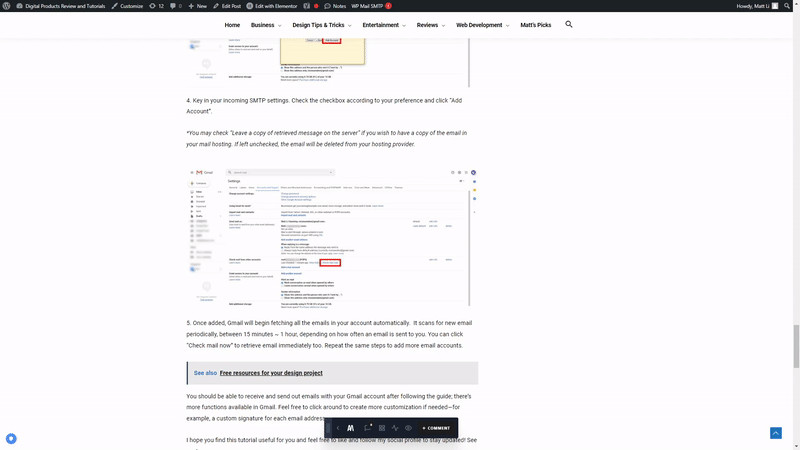Click Edit with Elementor
This screenshot has width=800, height=450.
pos(271,6)
